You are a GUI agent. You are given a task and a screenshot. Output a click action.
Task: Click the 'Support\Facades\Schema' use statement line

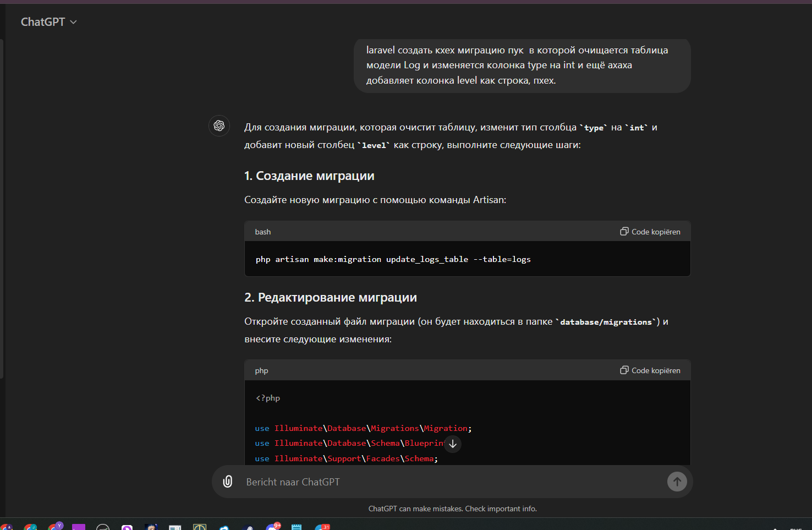[x=347, y=458]
